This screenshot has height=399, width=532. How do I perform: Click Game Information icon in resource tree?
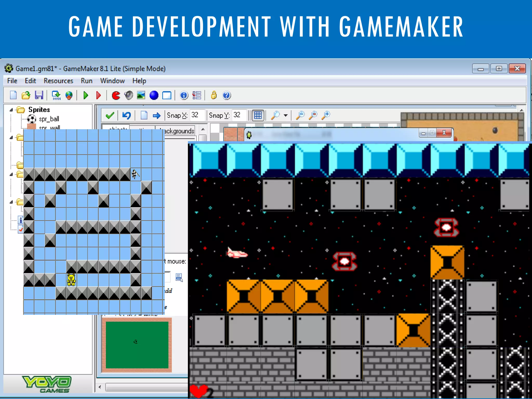point(21,220)
